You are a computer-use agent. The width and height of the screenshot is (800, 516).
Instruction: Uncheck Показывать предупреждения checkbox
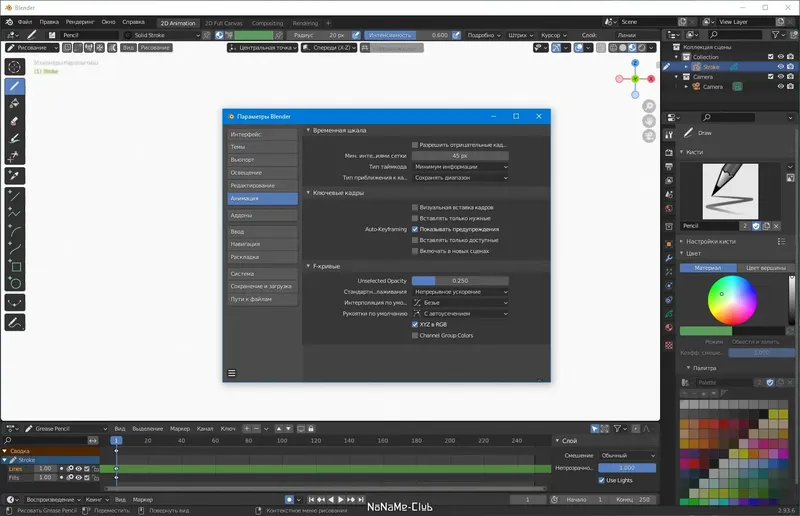[415, 229]
